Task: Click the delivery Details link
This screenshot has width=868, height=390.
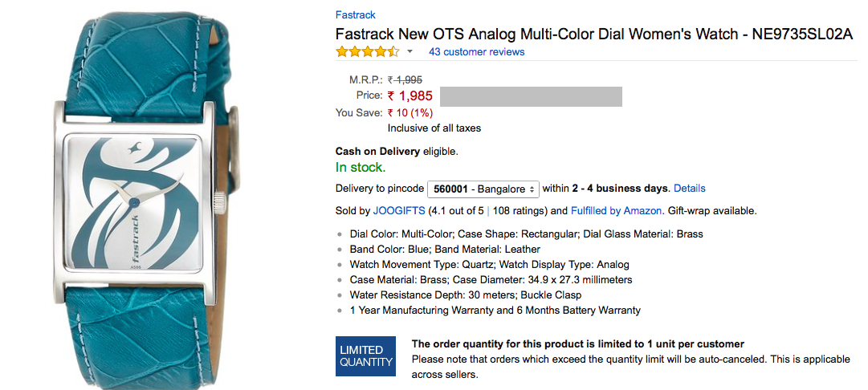Action: pos(689,189)
